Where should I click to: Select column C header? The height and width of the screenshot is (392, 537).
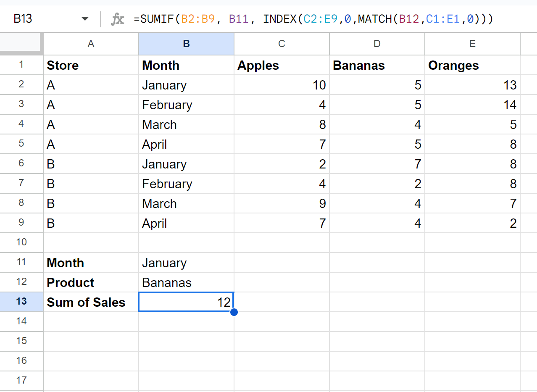coord(282,44)
